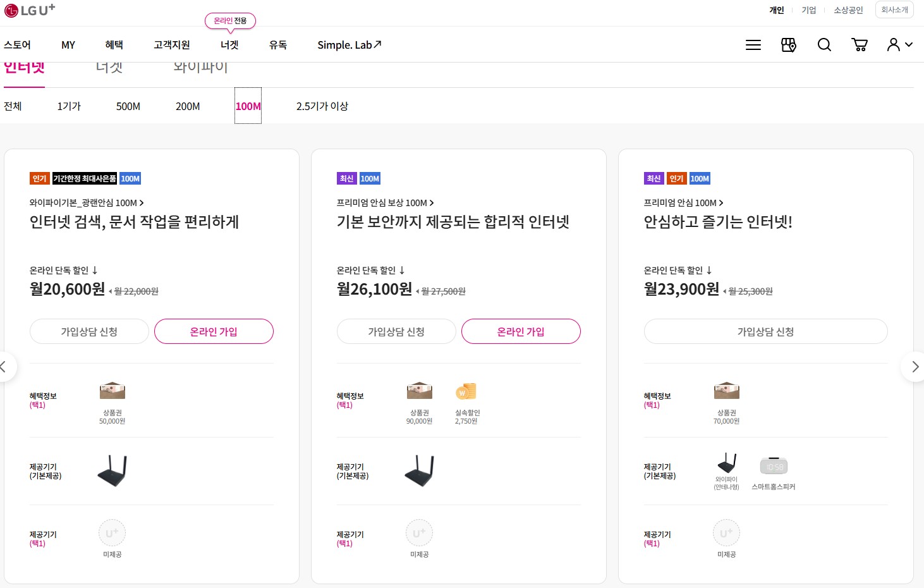
Task: Click the 50,000원 gift voucher icon
Action: tap(112, 391)
